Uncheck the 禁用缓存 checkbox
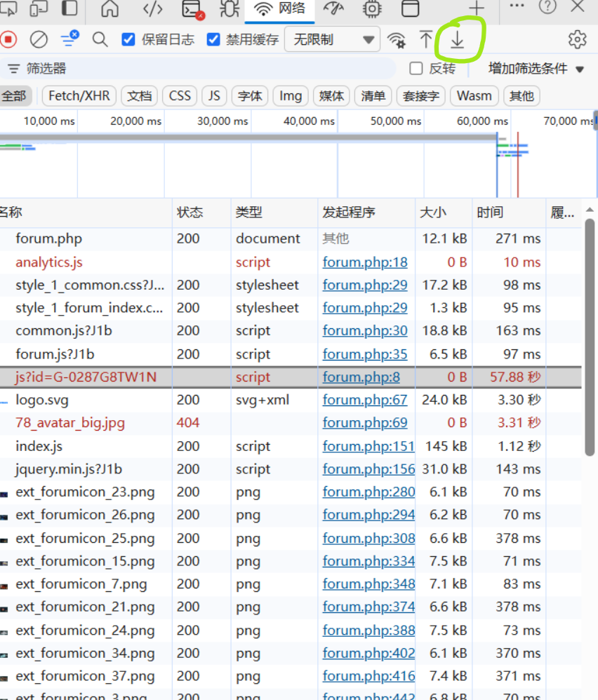The height and width of the screenshot is (700, 598). [x=213, y=39]
